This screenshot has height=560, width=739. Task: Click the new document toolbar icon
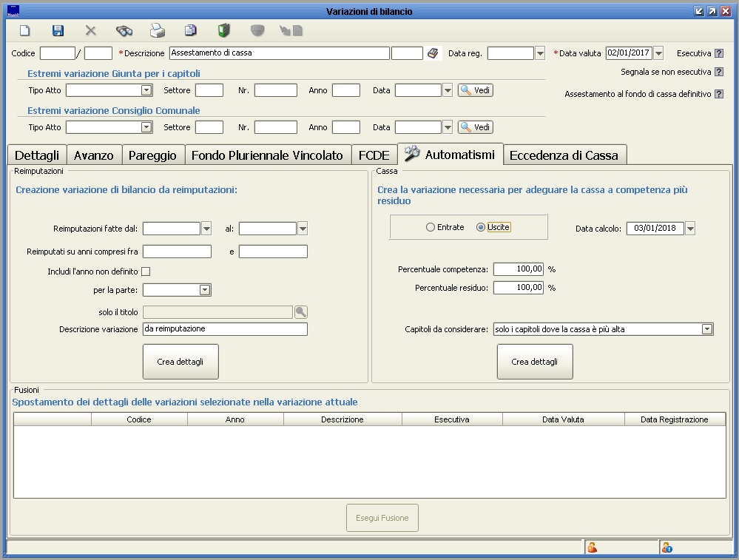25,30
